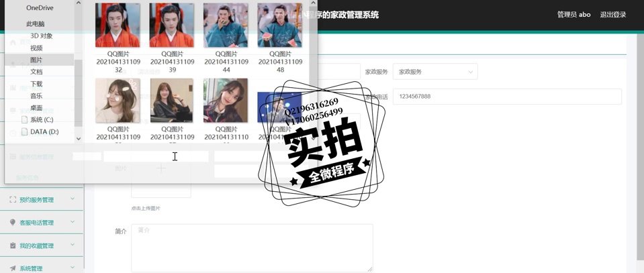The height and width of the screenshot is (273, 644).
Task: Select OneDrive in the navigation pane
Action: (40, 8)
